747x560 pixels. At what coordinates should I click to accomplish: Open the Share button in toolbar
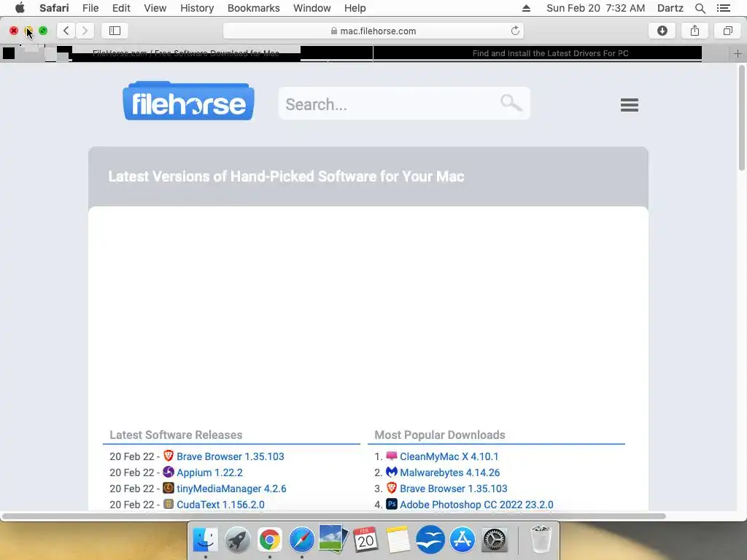[694, 31]
